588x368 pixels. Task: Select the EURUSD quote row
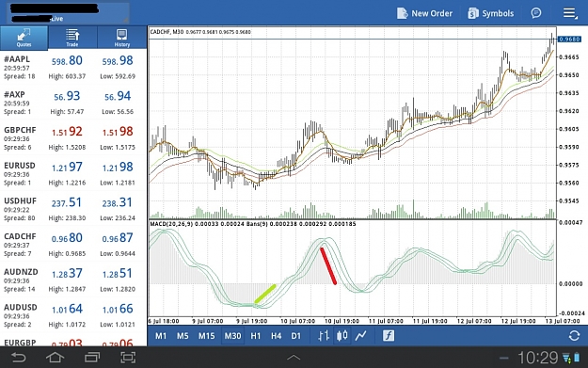73,173
